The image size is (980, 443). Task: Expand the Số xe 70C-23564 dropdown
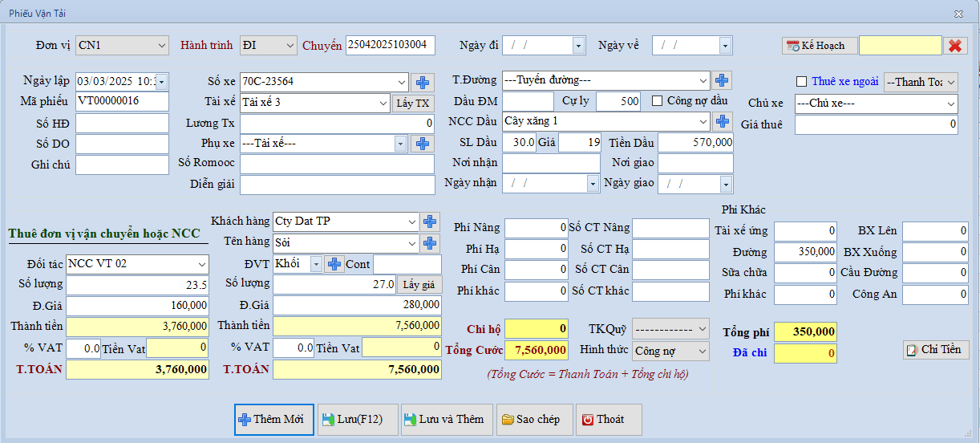pos(402,82)
